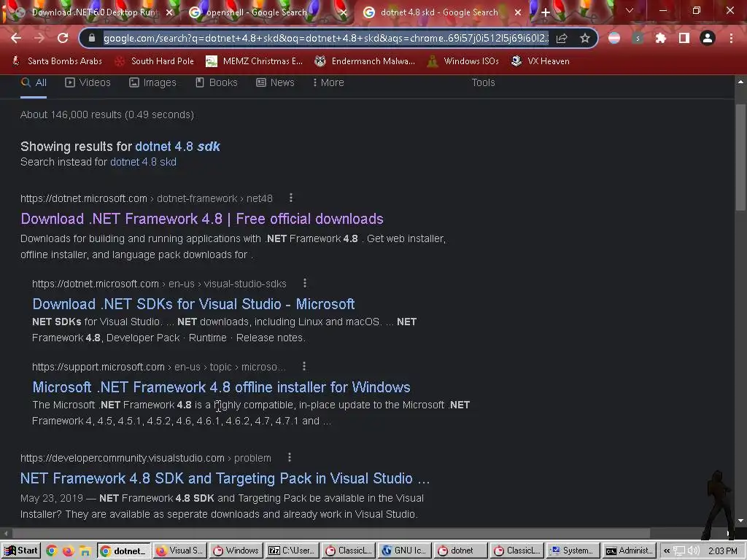Switch to Videos search results

(88, 83)
